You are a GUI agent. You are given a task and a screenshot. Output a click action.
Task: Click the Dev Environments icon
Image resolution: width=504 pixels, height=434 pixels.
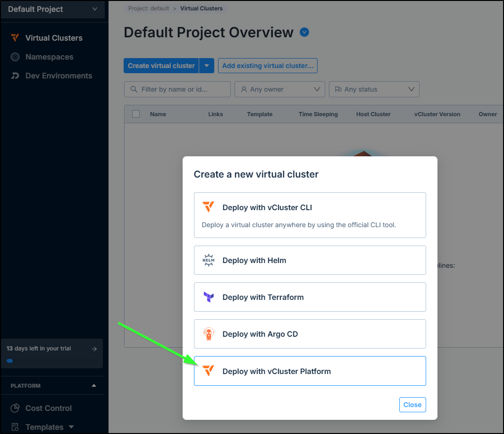pyautogui.click(x=15, y=76)
